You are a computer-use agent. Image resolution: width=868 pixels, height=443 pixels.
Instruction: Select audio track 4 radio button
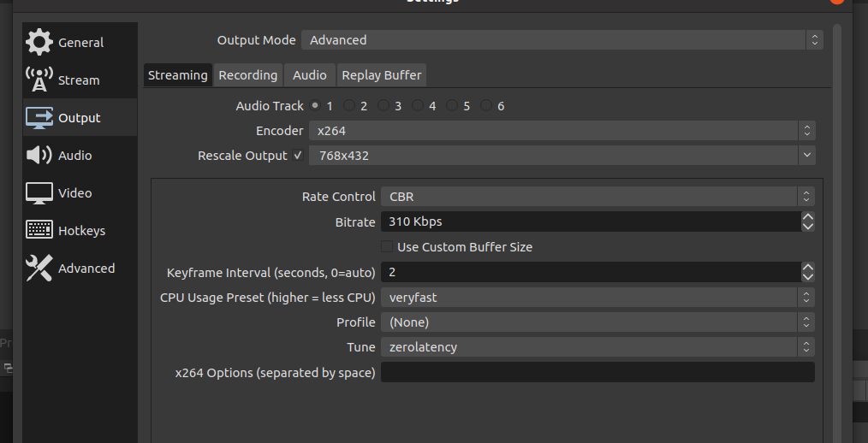click(x=418, y=105)
